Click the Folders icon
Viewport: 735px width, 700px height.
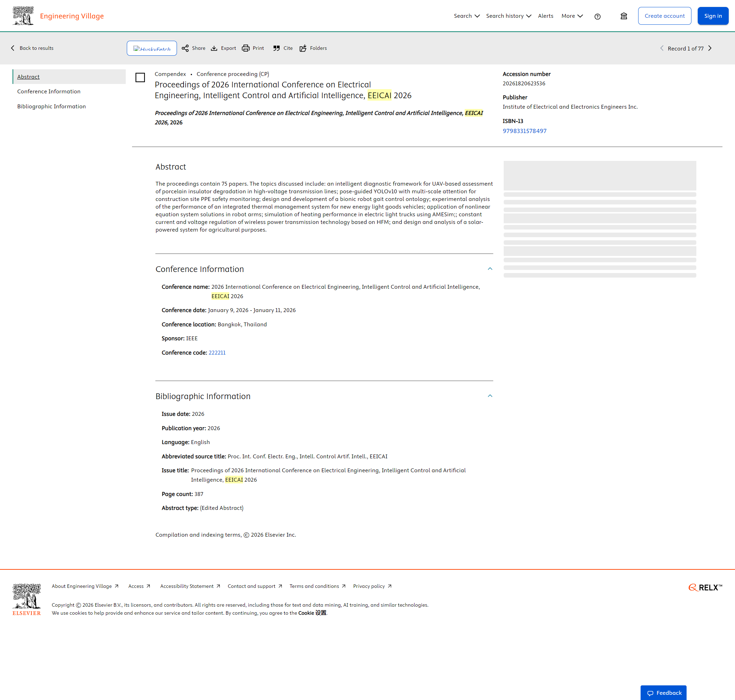[x=303, y=48]
